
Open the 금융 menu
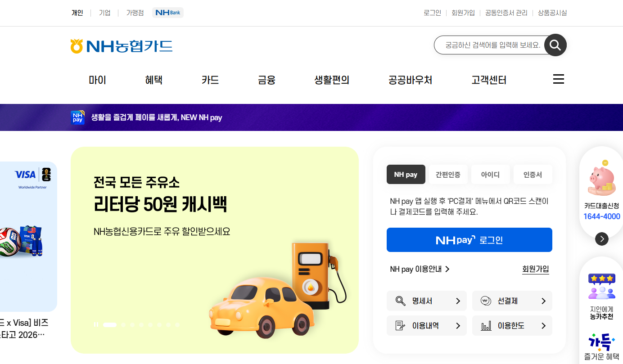266,80
